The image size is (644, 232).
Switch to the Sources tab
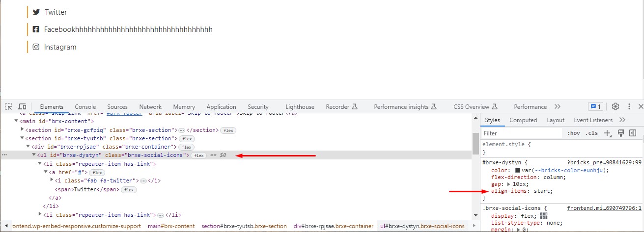(117, 106)
